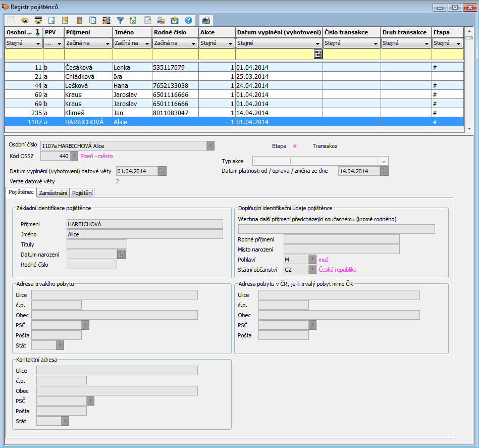Switch to the Zaměstnání tab

coord(53,193)
